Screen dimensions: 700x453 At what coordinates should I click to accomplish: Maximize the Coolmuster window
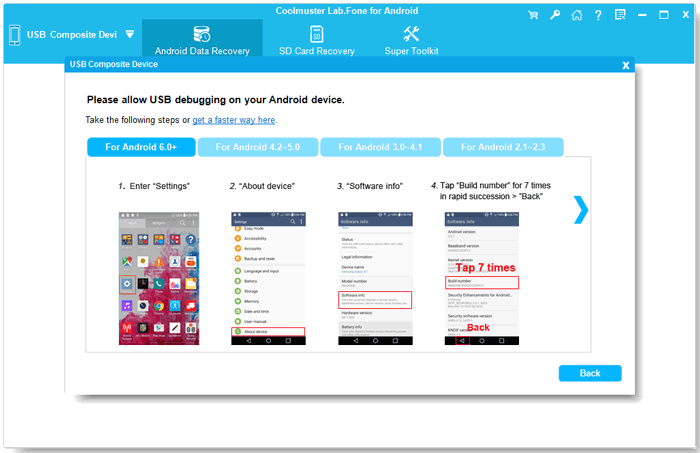click(x=664, y=15)
